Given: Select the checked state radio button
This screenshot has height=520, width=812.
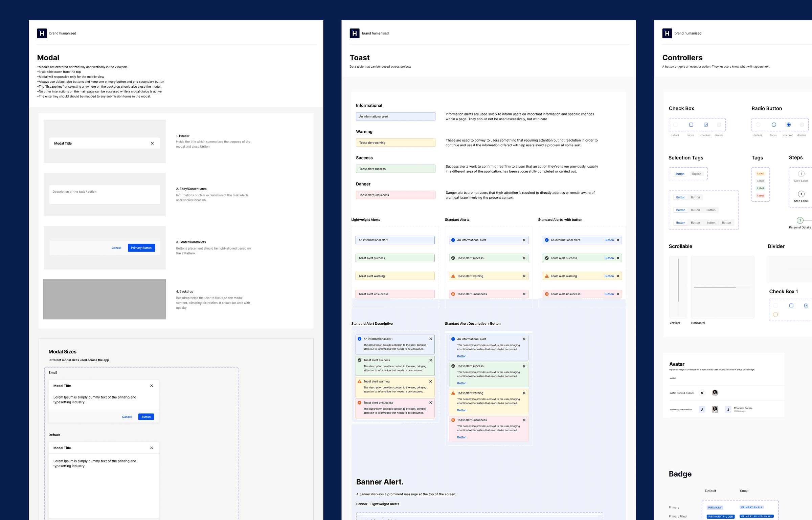Looking at the screenshot, I should coord(789,125).
